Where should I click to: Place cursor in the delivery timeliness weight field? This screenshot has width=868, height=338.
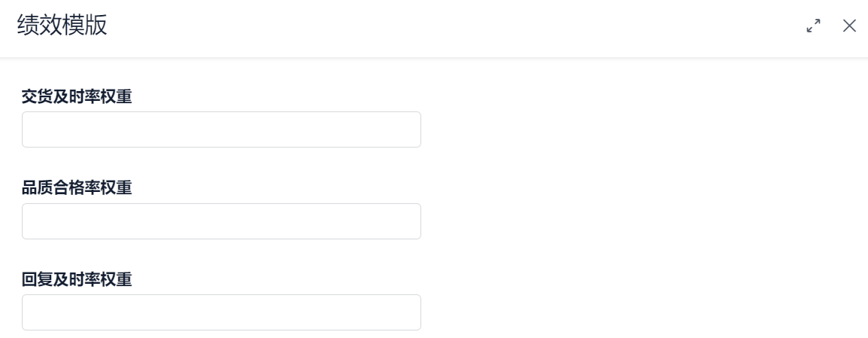point(221,129)
